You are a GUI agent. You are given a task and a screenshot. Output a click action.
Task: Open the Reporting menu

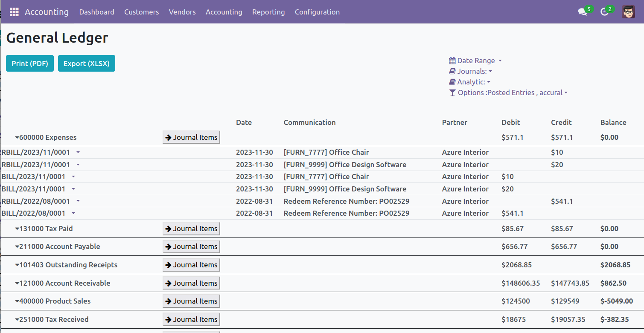click(x=268, y=12)
